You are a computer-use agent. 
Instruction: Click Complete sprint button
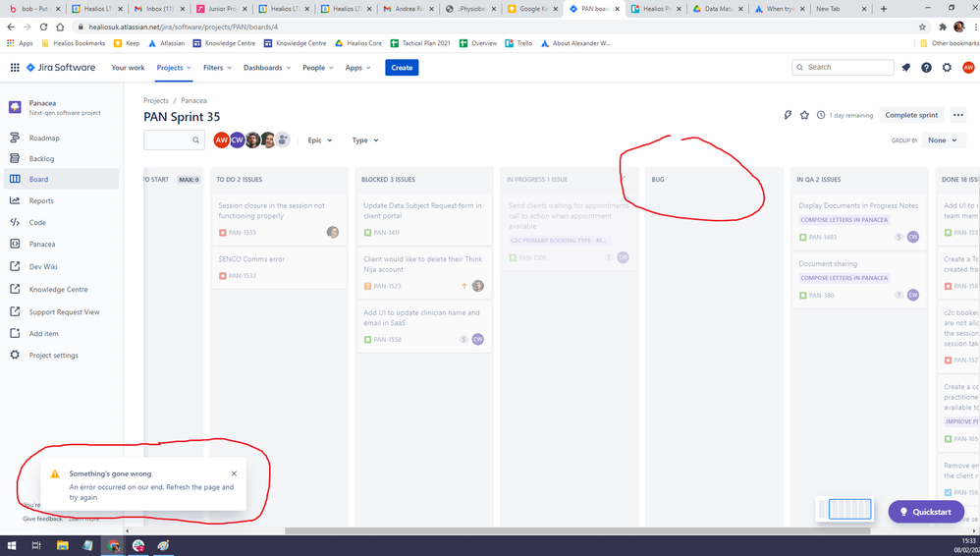[911, 115]
